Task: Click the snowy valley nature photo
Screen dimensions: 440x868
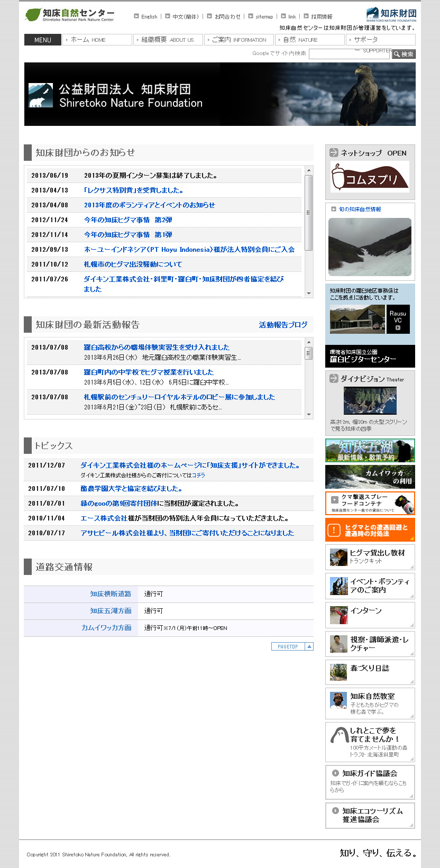Action: coord(370,247)
